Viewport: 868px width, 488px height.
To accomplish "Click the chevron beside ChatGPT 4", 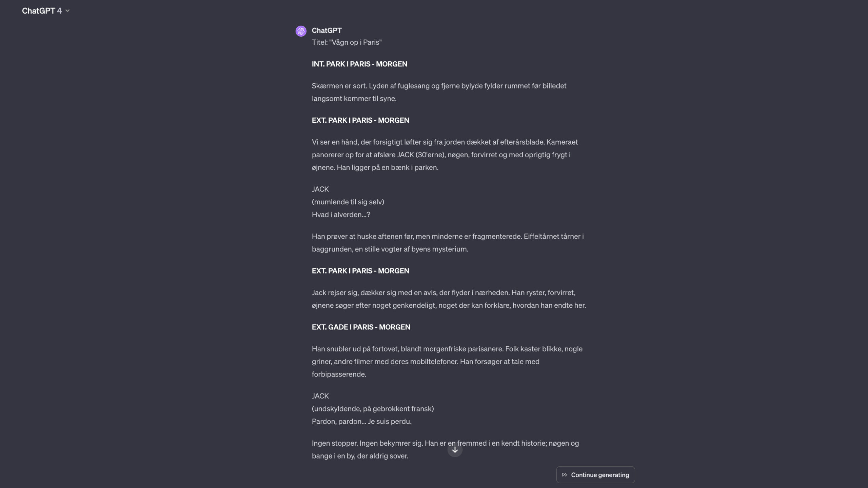I will pos(67,11).
